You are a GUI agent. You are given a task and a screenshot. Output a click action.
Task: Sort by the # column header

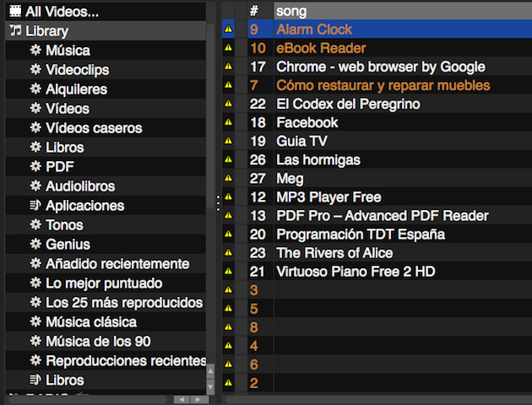click(x=260, y=11)
